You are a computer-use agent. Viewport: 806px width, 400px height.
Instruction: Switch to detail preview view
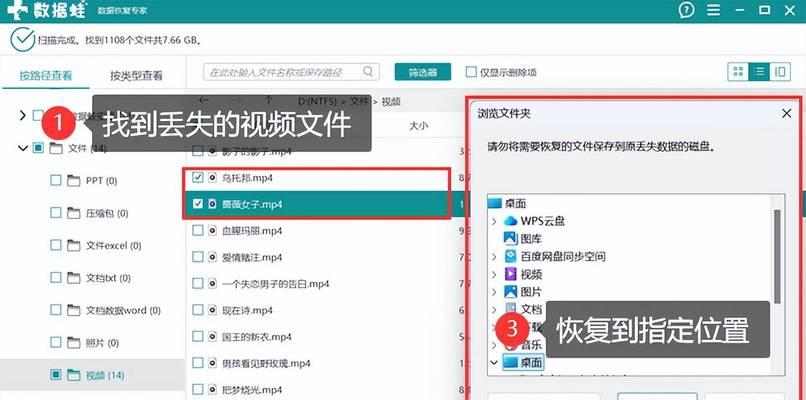coord(780,72)
